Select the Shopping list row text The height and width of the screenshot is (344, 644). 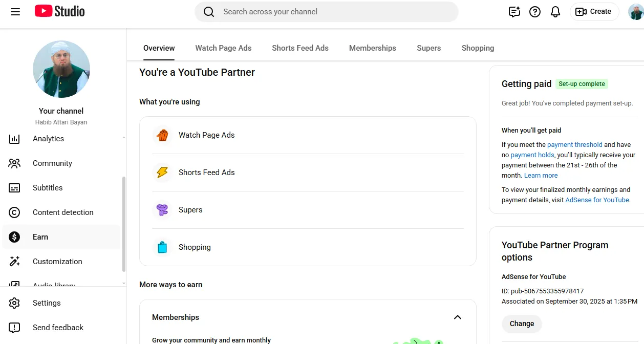click(x=195, y=247)
